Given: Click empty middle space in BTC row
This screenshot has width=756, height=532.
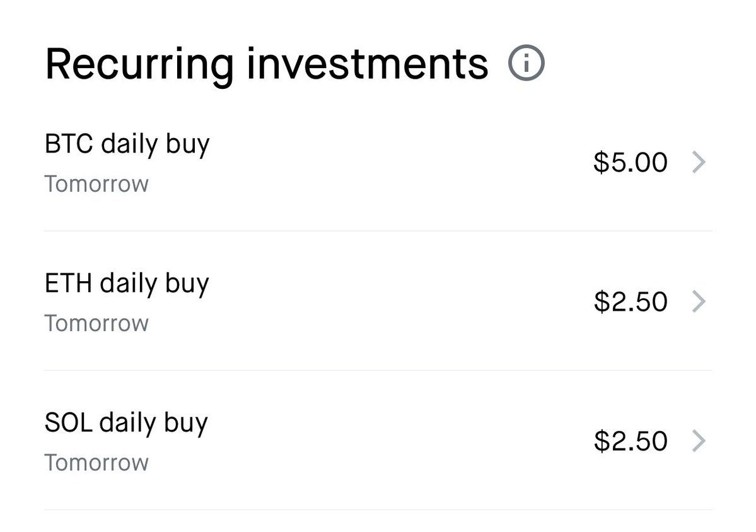Looking at the screenshot, I should tap(391, 163).
